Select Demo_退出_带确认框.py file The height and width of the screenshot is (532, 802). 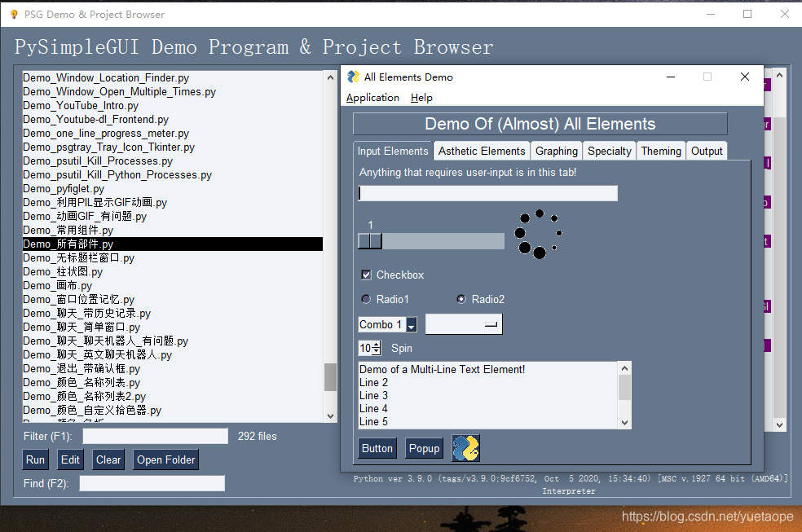[x=172, y=368]
